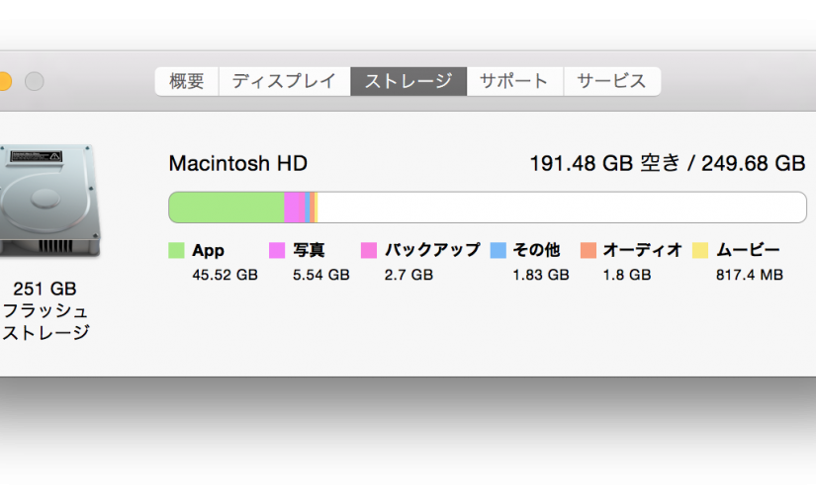This screenshot has width=816, height=504.
Task: Select the ストレージ tab
Action: pyautogui.click(x=408, y=81)
